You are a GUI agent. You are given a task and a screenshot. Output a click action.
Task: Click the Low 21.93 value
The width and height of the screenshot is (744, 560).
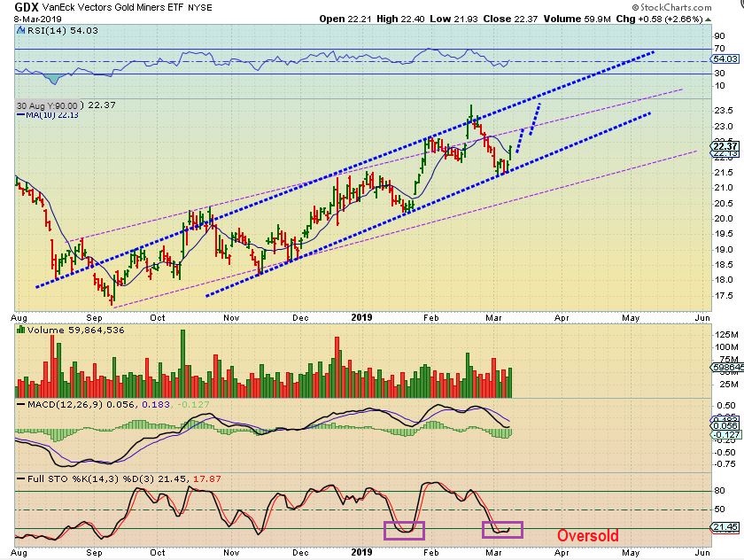point(453,19)
